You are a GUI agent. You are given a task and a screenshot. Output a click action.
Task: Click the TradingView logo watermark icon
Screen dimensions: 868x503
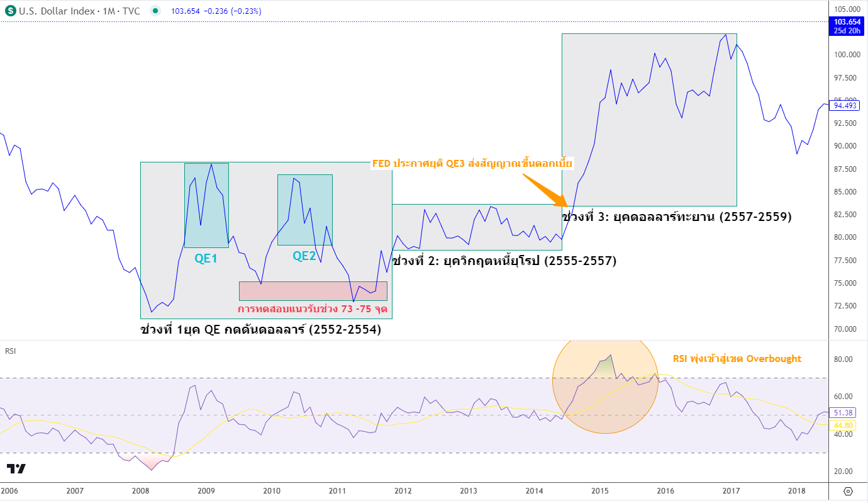(x=16, y=468)
